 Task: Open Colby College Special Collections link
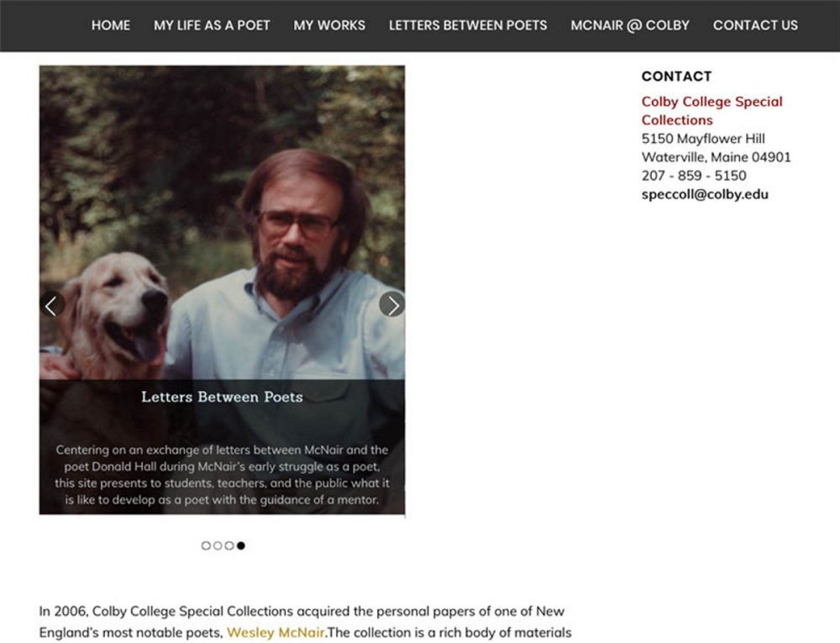tap(711, 110)
